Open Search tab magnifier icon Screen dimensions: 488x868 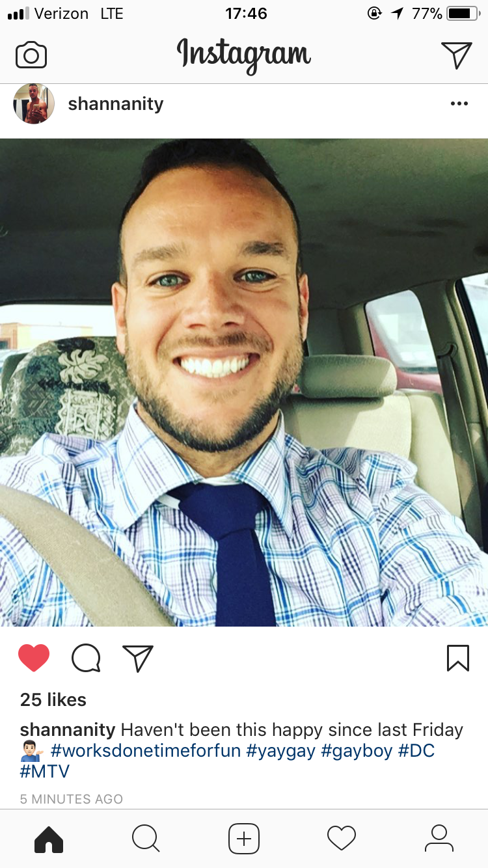146,839
